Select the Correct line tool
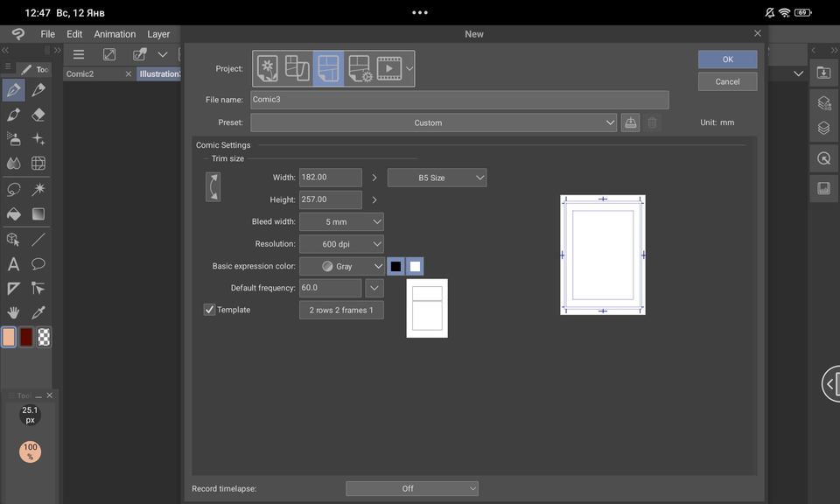840x504 pixels. tap(38, 289)
